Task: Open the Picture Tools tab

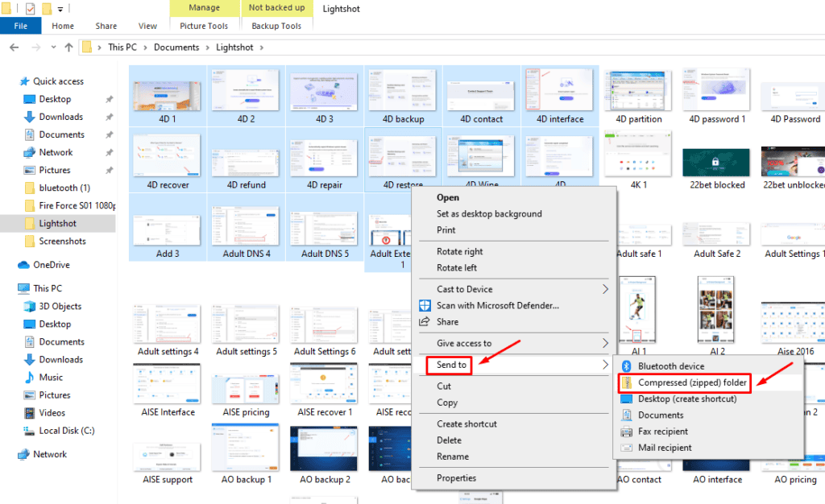Action: (x=204, y=26)
